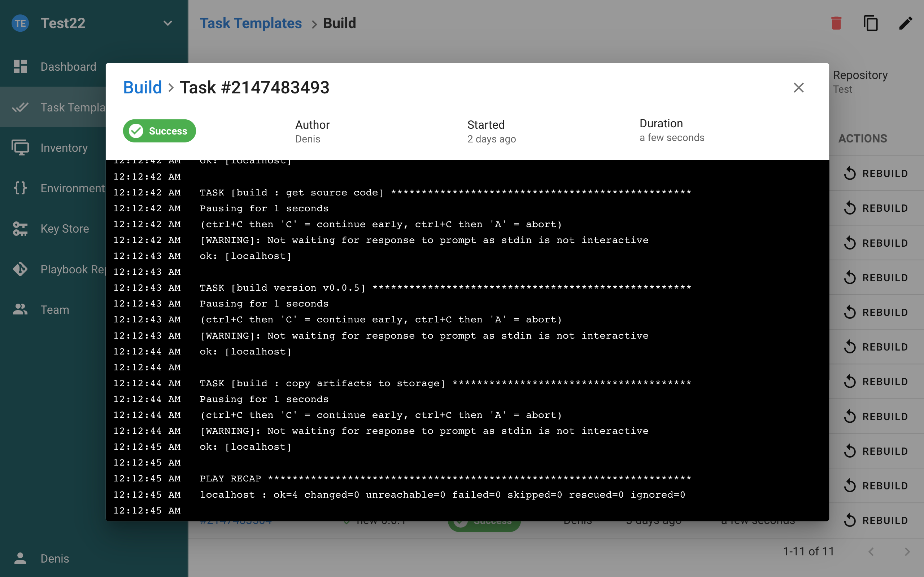Click the red delete template trash icon
Image resolution: width=924 pixels, height=577 pixels.
[x=836, y=23]
